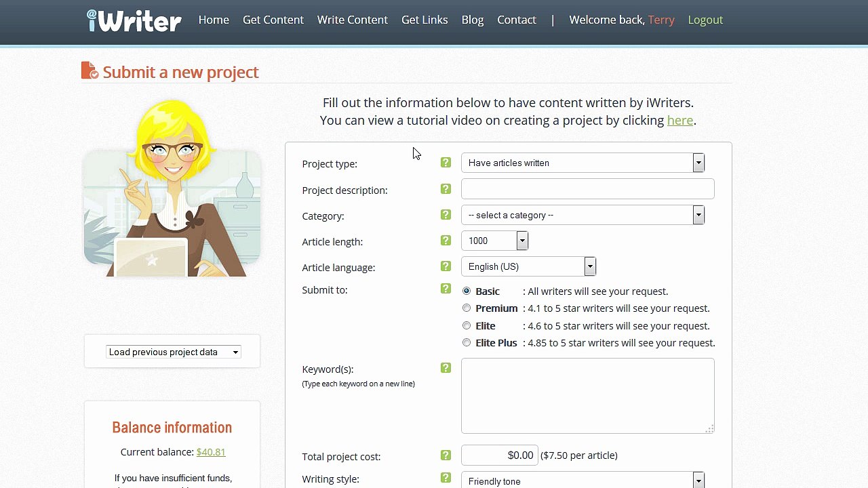The image size is (868, 488).
Task: Click the help icon beside Category
Action: pyautogui.click(x=446, y=215)
